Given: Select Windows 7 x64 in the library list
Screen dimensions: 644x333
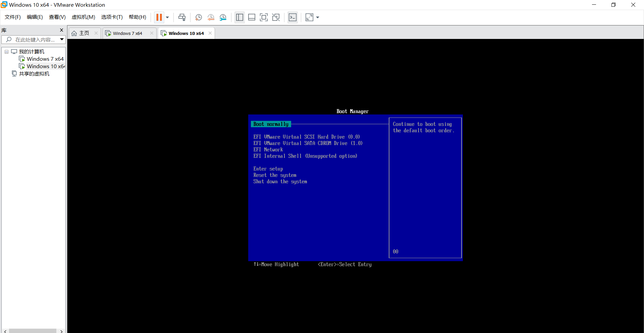Looking at the screenshot, I should [45, 59].
